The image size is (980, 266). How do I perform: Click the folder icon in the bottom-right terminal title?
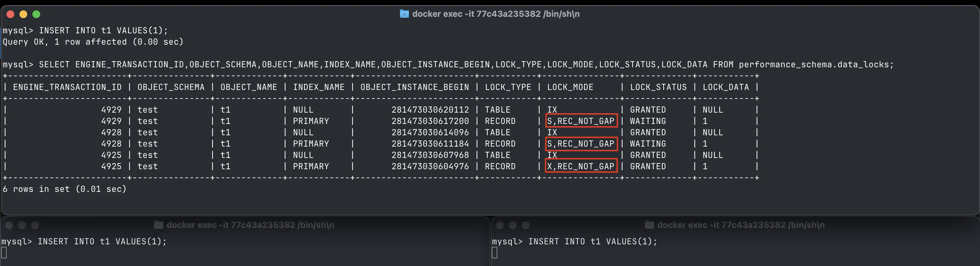[x=649, y=225]
